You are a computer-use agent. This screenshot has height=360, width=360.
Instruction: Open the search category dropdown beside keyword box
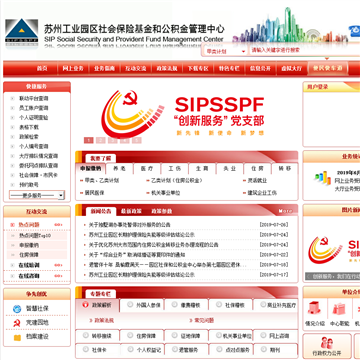pyautogui.click(x=225, y=51)
